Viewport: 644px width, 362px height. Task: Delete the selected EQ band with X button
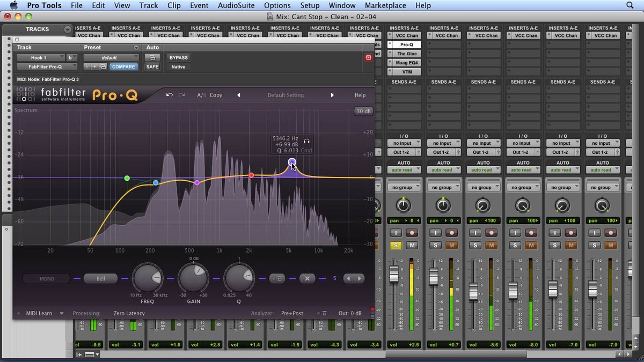[308, 278]
